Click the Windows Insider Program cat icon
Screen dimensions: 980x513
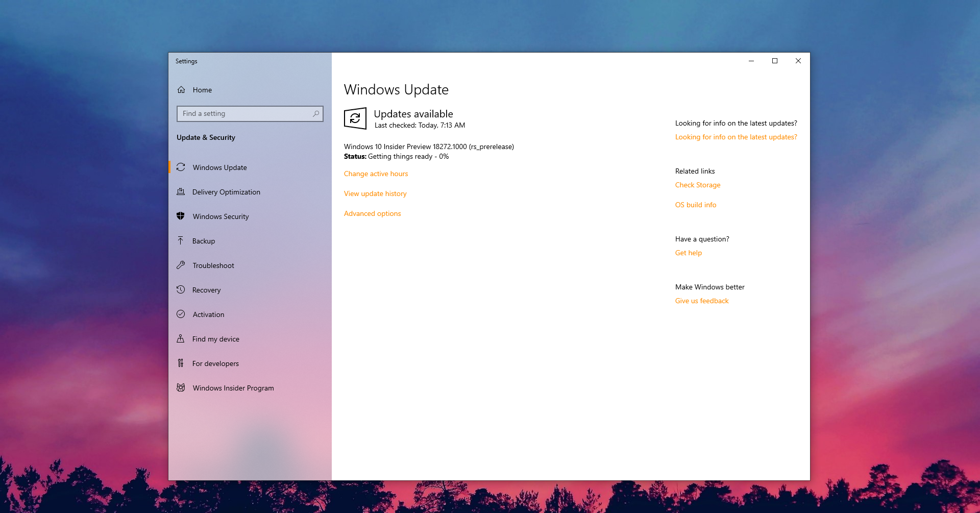point(181,387)
